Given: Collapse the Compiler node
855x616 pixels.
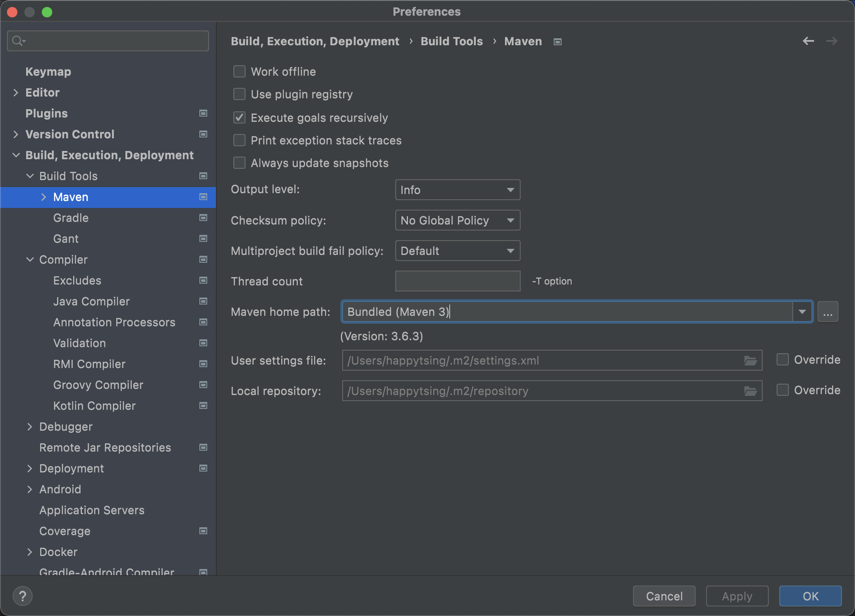Looking at the screenshot, I should point(30,260).
